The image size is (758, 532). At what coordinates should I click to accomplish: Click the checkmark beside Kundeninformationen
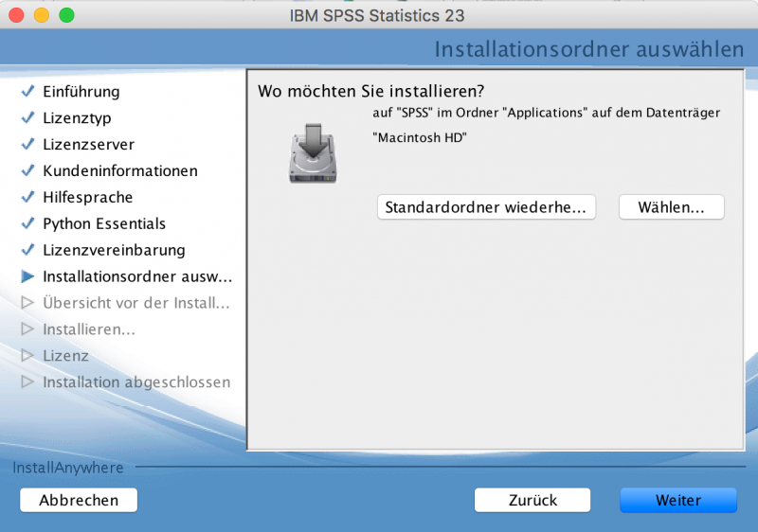coord(28,170)
